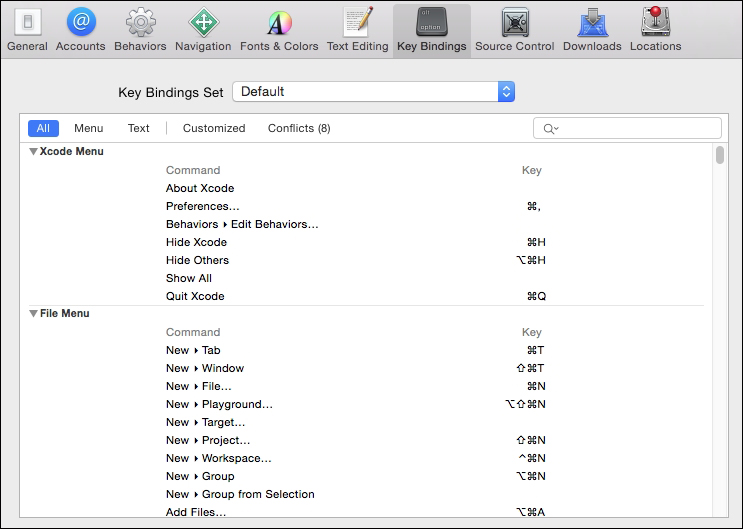
Task: Select the New ▸ File… command
Action: (199, 386)
